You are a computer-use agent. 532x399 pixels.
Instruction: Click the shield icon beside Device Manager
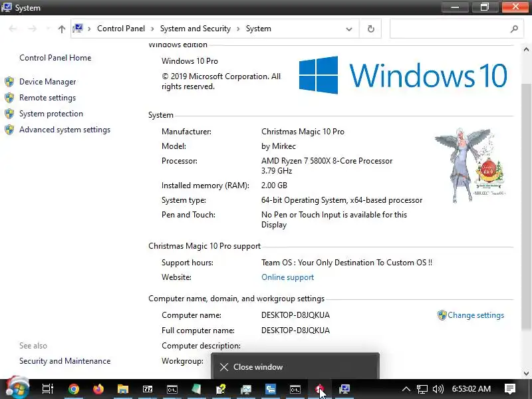pyautogui.click(x=9, y=82)
